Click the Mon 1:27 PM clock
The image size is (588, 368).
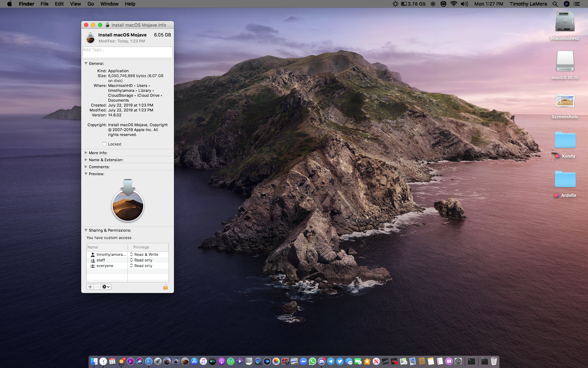pyautogui.click(x=489, y=4)
